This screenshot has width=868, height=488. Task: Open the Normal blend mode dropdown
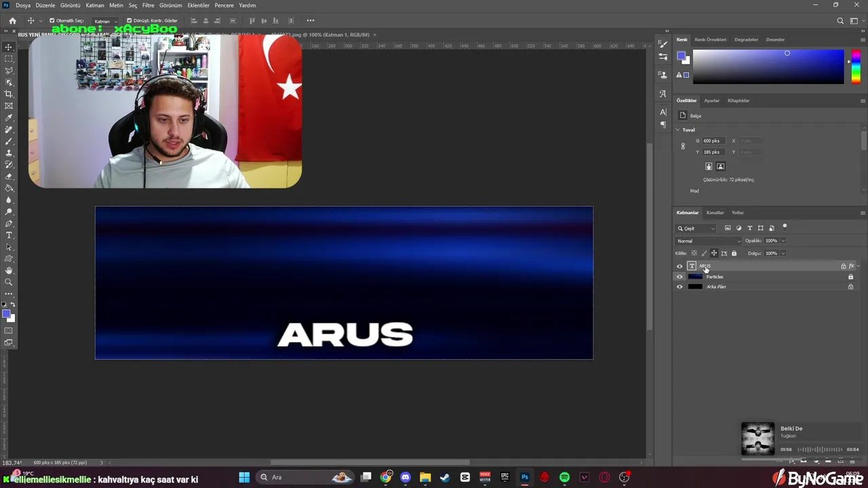(x=709, y=241)
